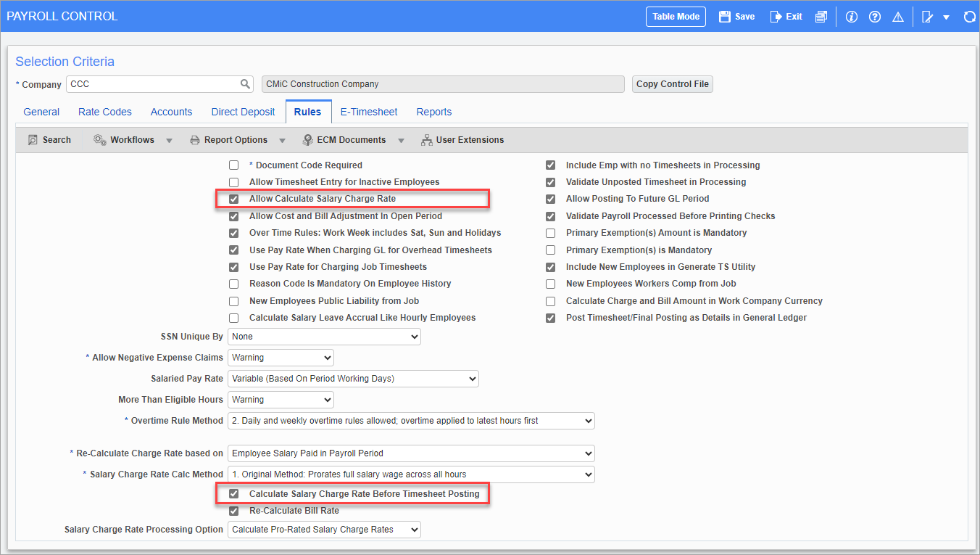Click the warning triangle icon
The height and width of the screenshot is (555, 980).
(898, 17)
